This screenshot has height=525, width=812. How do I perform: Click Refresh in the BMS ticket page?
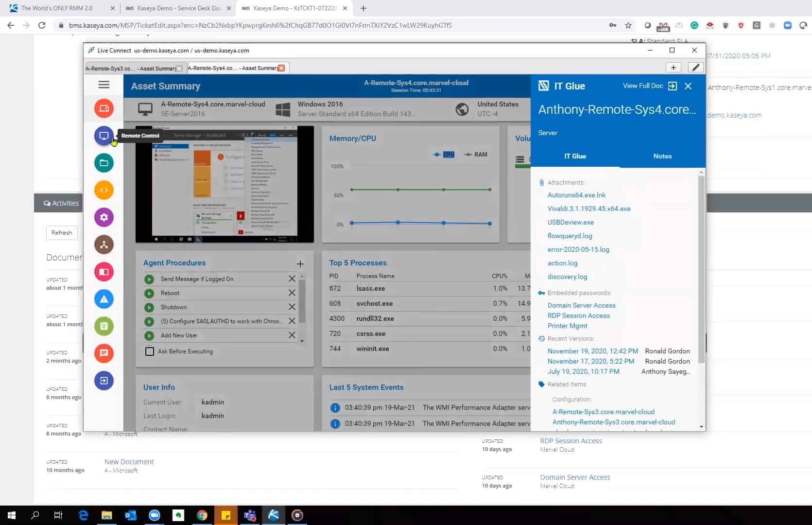point(62,233)
